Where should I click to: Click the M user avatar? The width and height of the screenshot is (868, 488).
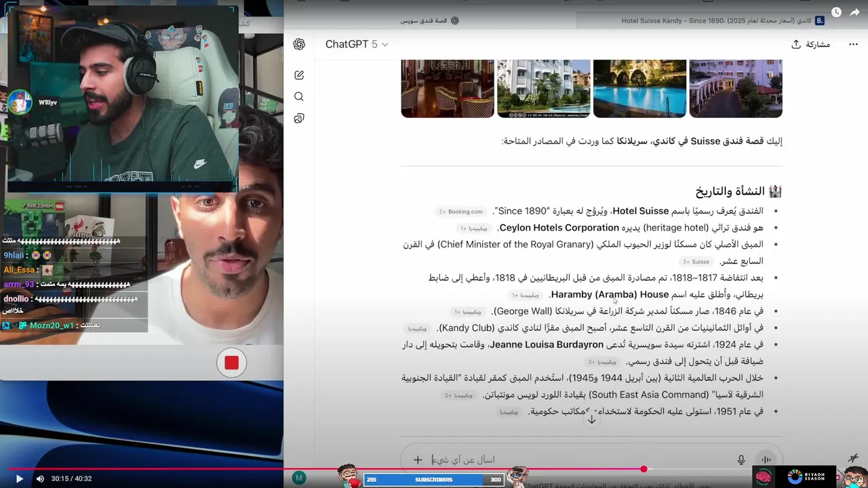click(299, 478)
